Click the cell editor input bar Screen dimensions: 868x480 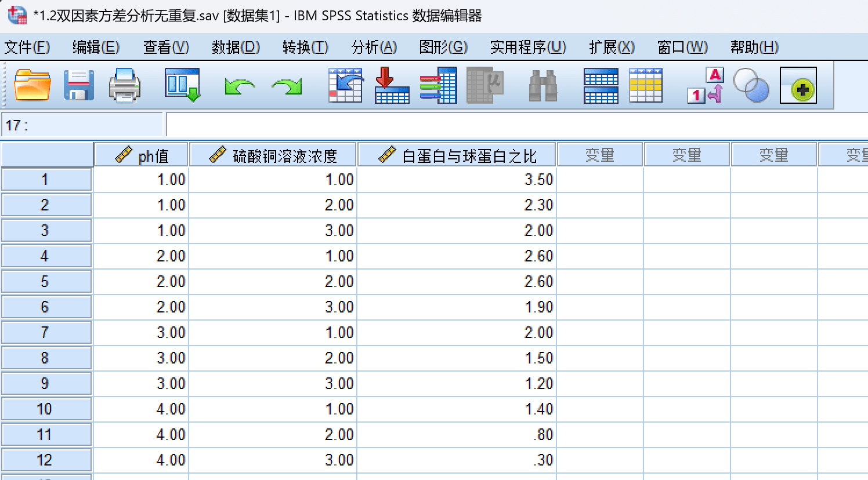point(516,125)
